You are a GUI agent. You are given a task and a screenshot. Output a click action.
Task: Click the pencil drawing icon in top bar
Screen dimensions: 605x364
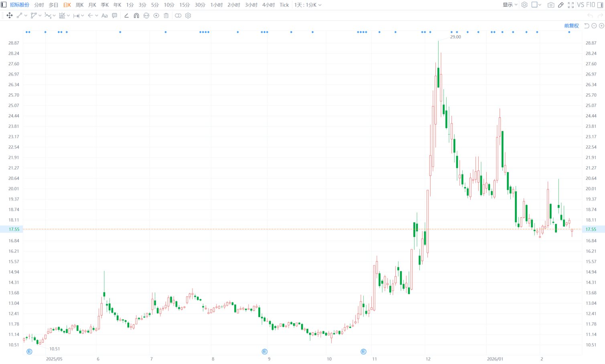pos(561,5)
